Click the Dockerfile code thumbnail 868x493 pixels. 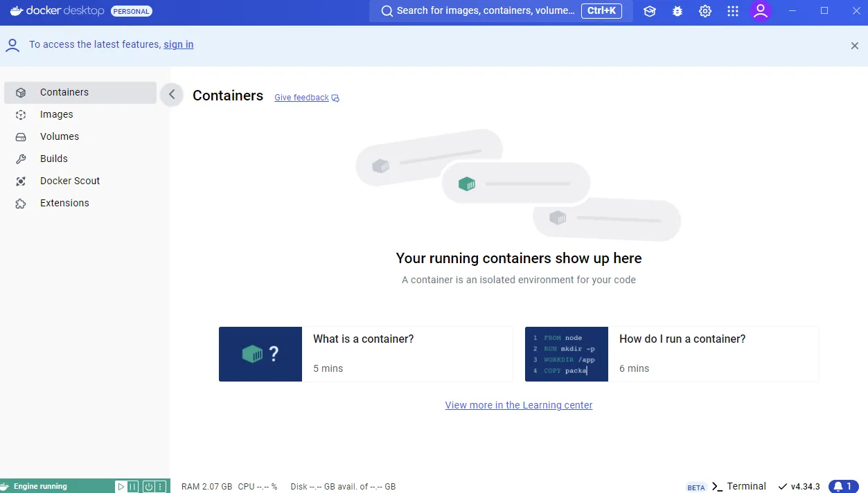pos(567,354)
